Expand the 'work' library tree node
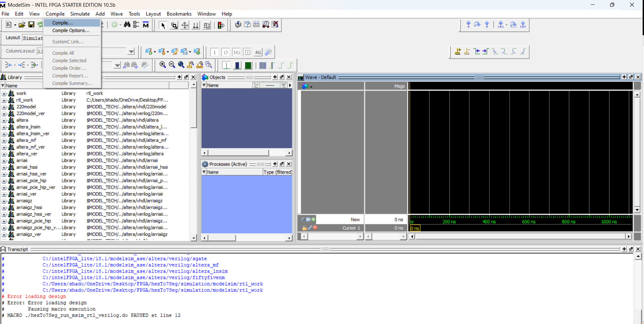Viewport: 644px width, 324px height. point(4,94)
